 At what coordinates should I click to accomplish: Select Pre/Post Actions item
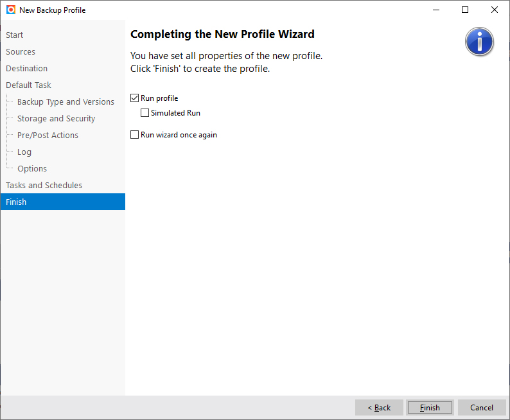[48, 136]
